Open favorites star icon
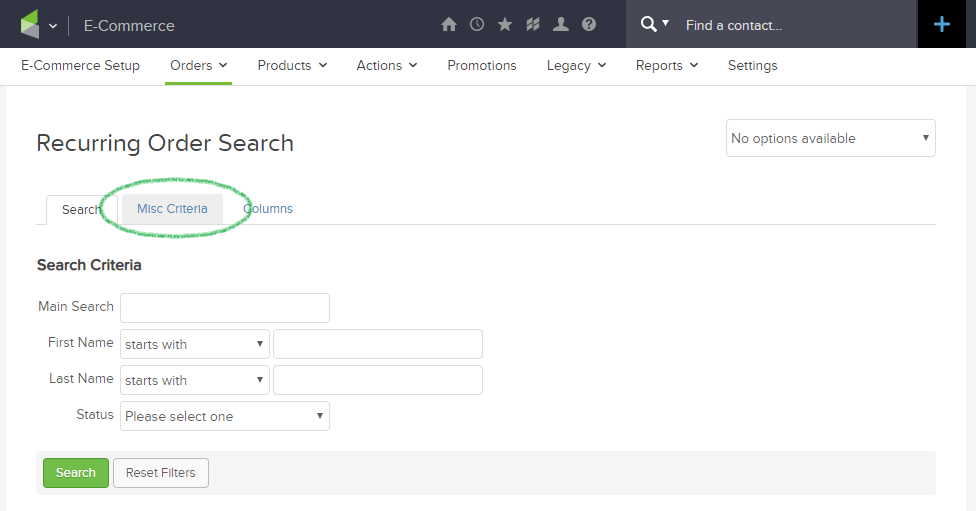Image resolution: width=976 pixels, height=511 pixels. coord(505,24)
